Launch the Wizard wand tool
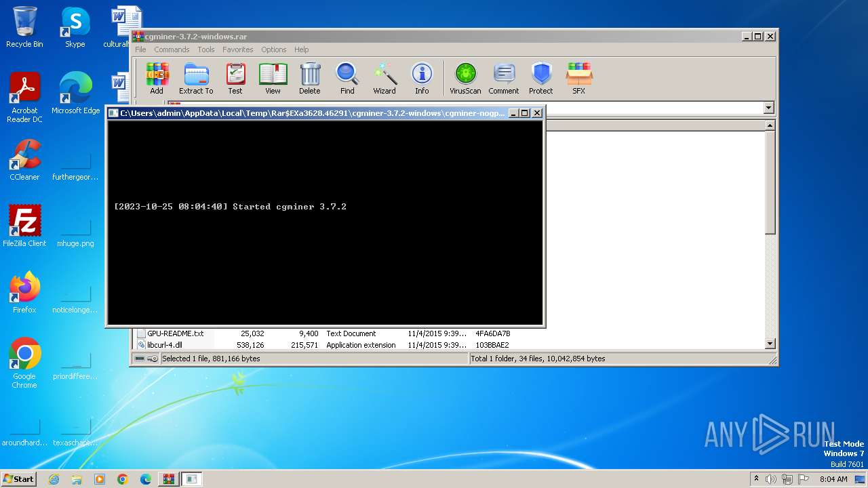Viewport: 868px width, 488px height. (384, 79)
